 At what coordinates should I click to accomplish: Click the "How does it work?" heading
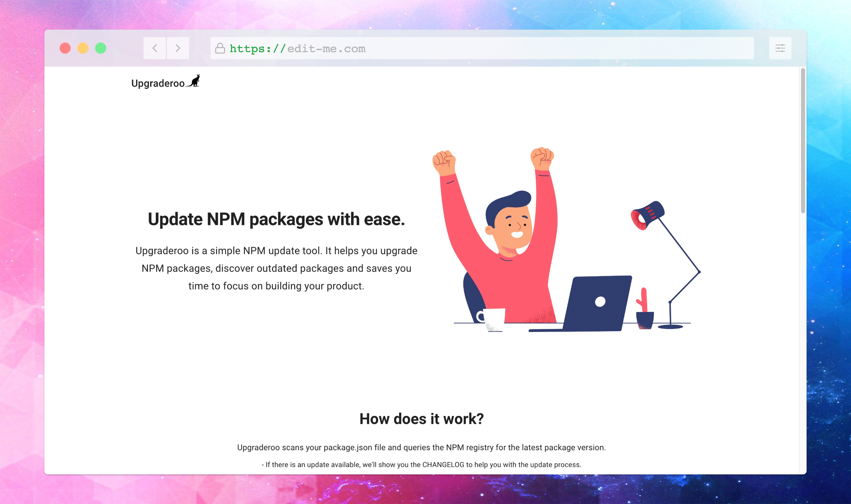tap(421, 419)
